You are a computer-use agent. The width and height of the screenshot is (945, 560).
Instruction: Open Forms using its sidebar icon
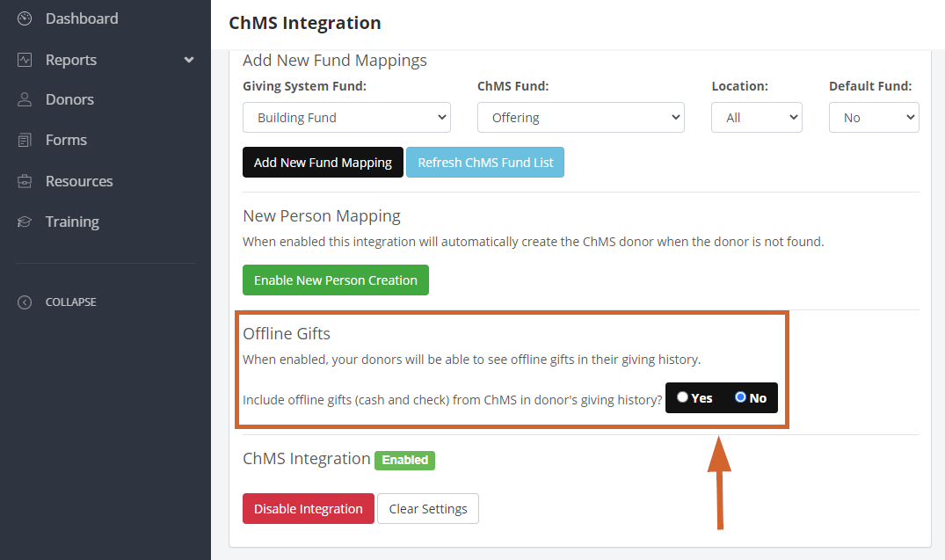click(x=24, y=140)
